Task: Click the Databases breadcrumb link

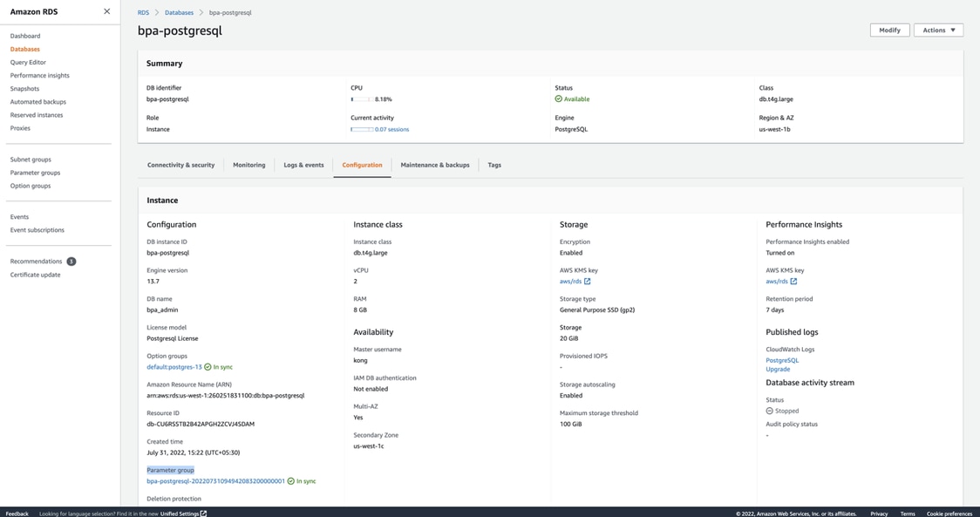Action: click(x=180, y=12)
